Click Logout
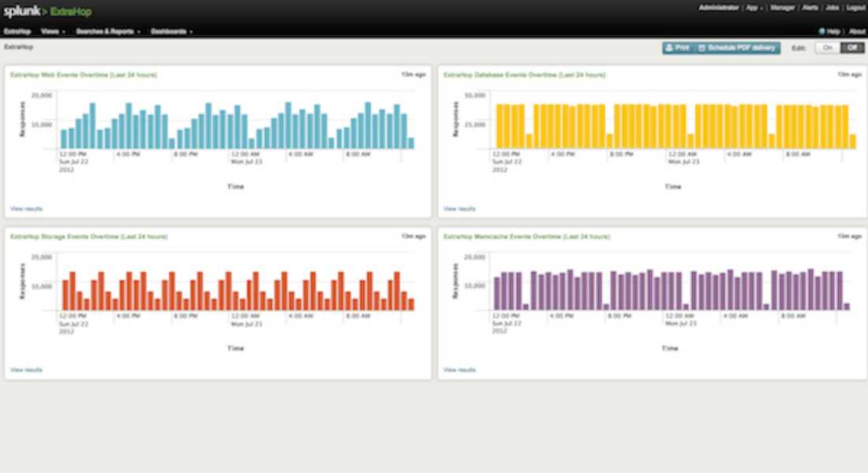868x473 pixels. (856, 8)
